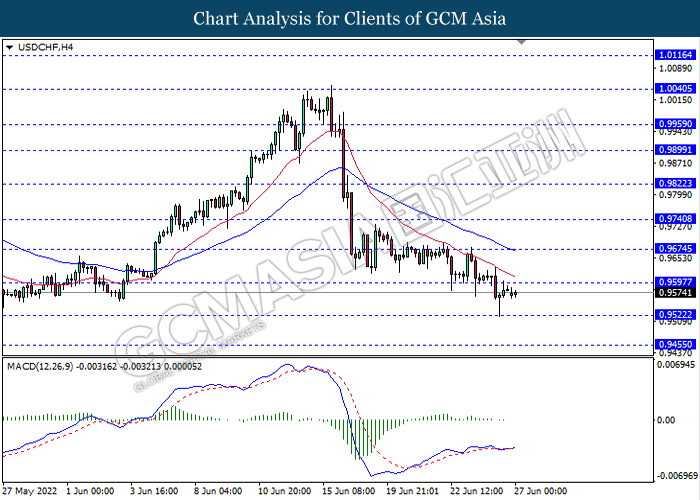Click the current price 0.95741 label
This screenshot has width=700, height=500.
point(675,293)
